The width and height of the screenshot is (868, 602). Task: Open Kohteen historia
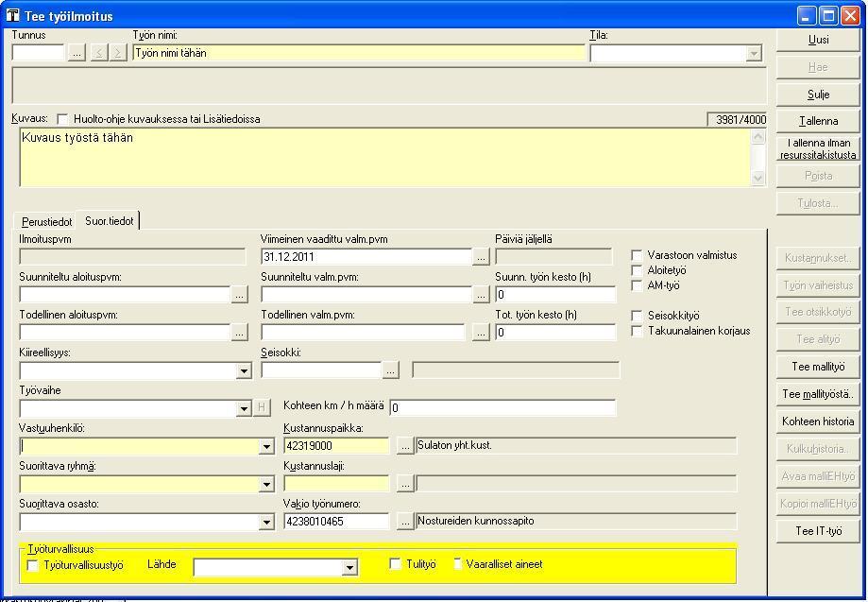click(x=818, y=421)
